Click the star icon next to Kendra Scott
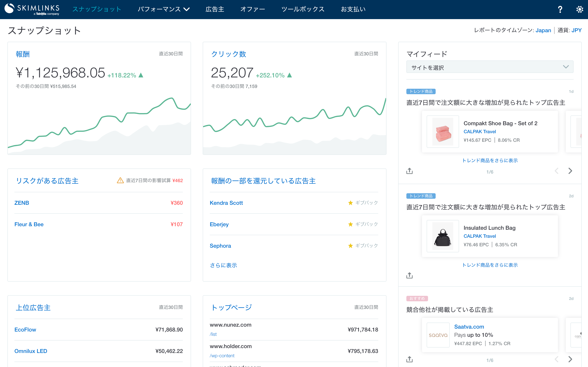 click(350, 203)
